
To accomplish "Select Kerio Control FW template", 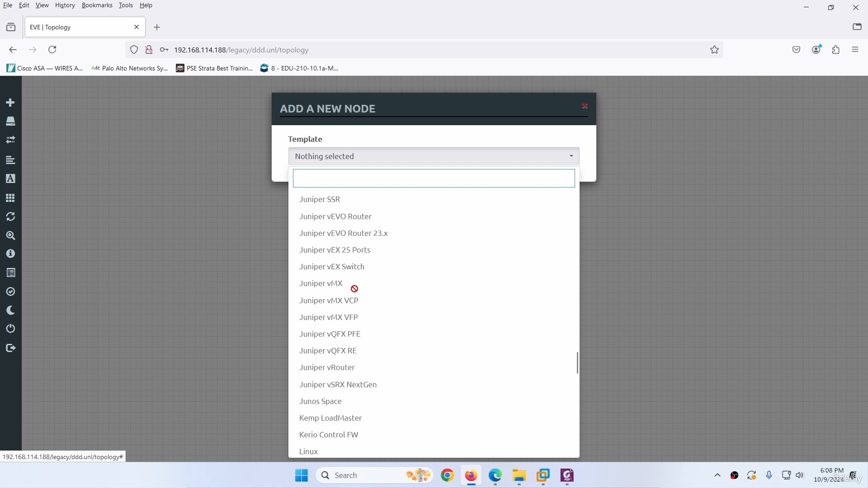I will coord(434,435).
